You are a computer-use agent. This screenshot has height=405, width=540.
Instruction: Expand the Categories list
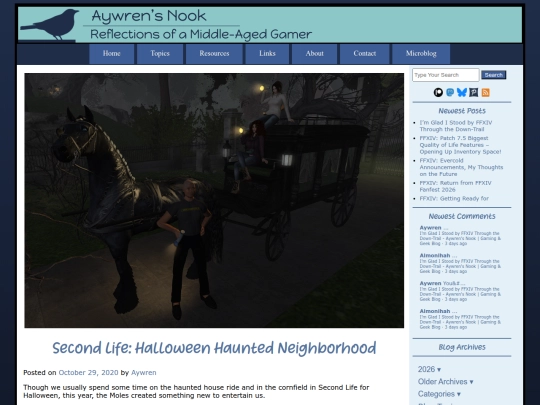point(439,394)
